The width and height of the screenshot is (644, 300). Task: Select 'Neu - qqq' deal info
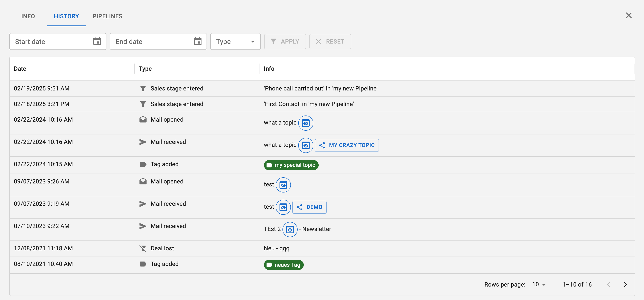click(277, 248)
